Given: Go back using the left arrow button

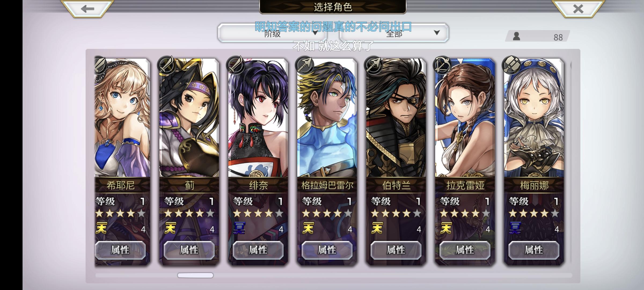Looking at the screenshot, I should click(87, 9).
